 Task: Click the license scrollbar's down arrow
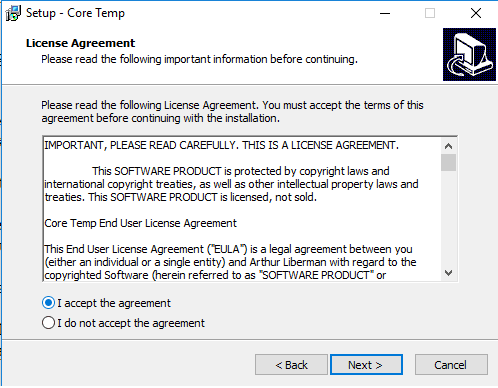point(448,273)
